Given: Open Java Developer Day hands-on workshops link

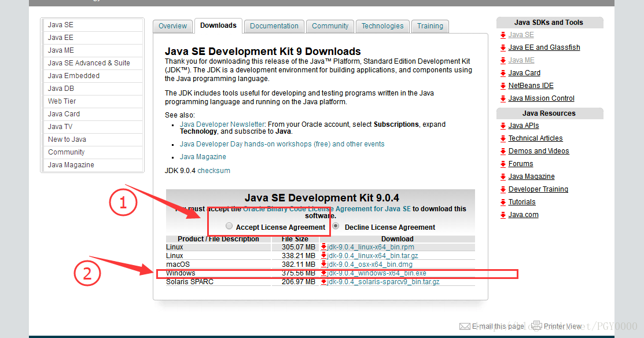Looking at the screenshot, I should [282, 144].
